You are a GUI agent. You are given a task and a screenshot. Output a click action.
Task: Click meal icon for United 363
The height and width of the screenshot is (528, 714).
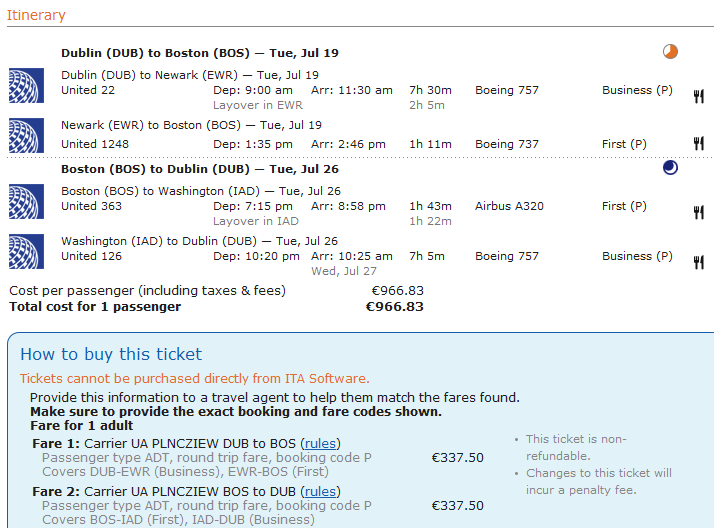pyautogui.click(x=698, y=212)
